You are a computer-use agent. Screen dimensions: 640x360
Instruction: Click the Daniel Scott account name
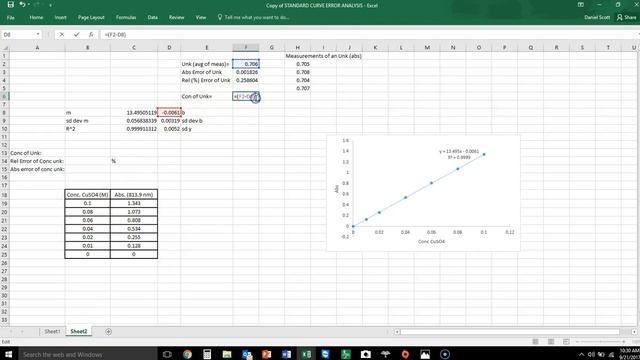[x=597, y=18]
